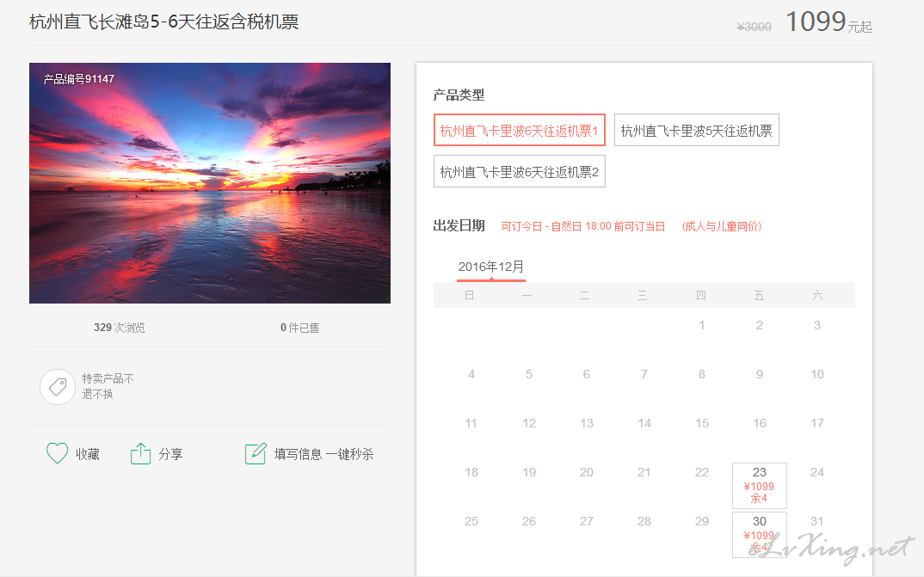Click the 五 weekday column header
The height and width of the screenshot is (577, 924).
pyautogui.click(x=759, y=296)
